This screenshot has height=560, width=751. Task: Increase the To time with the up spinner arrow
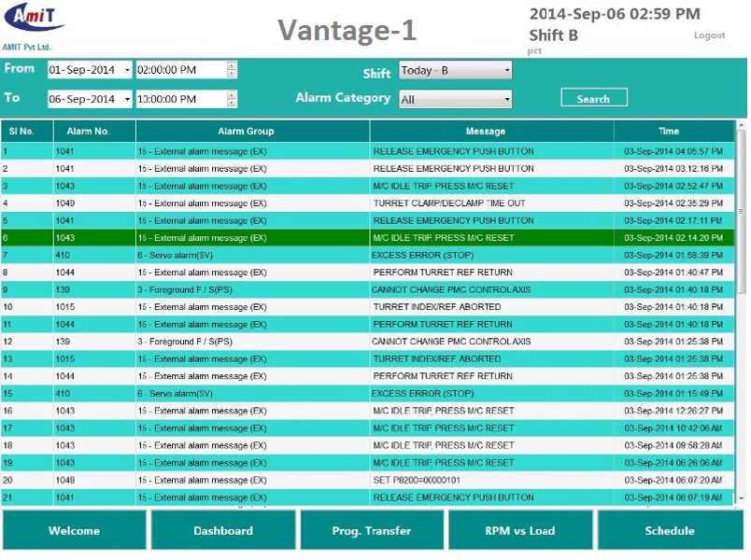point(232,95)
